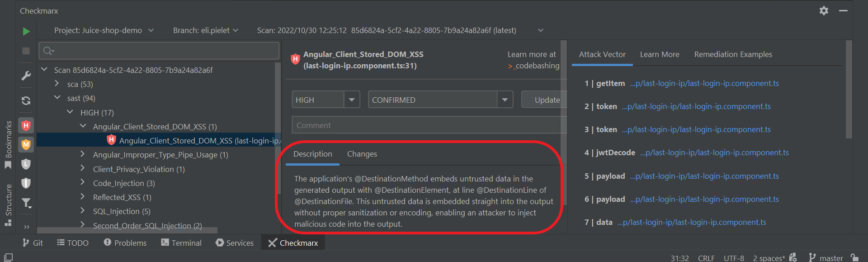Toggle the Low severity shield filter
Image resolution: width=868 pixels, height=262 pixels.
[26, 164]
